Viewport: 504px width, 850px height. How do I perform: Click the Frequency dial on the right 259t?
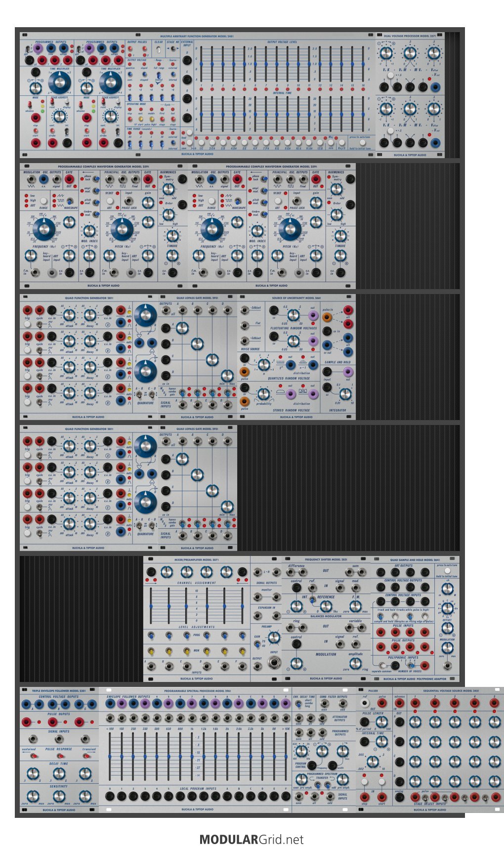coord(211,228)
